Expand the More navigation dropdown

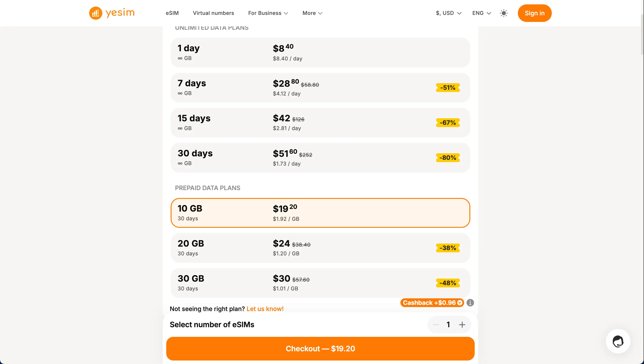pos(312,13)
